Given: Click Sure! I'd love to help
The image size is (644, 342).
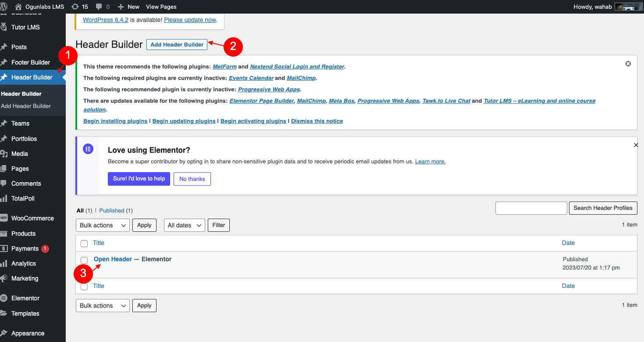Looking at the screenshot, I should point(139,179).
